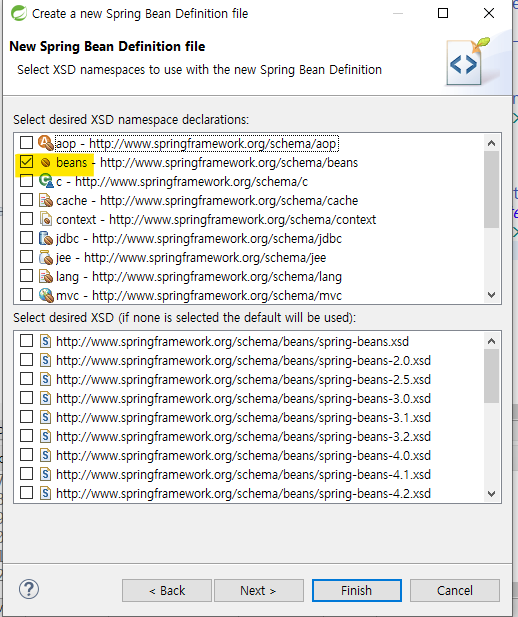Click the aop namespace icon
Image resolution: width=518 pixels, height=617 pixels.
tap(46, 143)
